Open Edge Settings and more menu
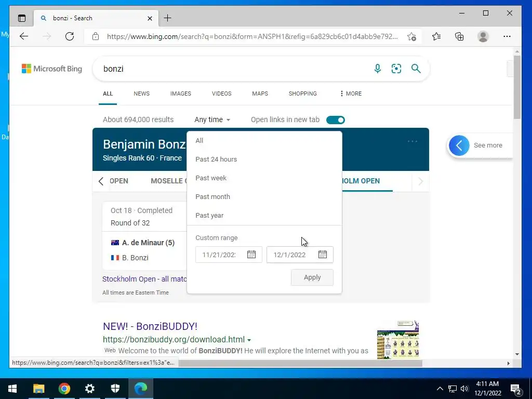This screenshot has width=532, height=399. pyautogui.click(x=507, y=36)
